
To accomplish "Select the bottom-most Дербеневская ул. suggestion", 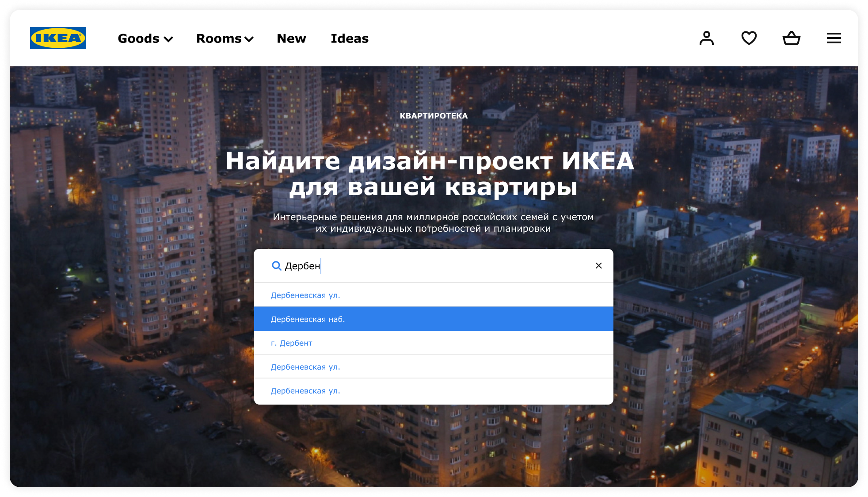I will (x=433, y=390).
